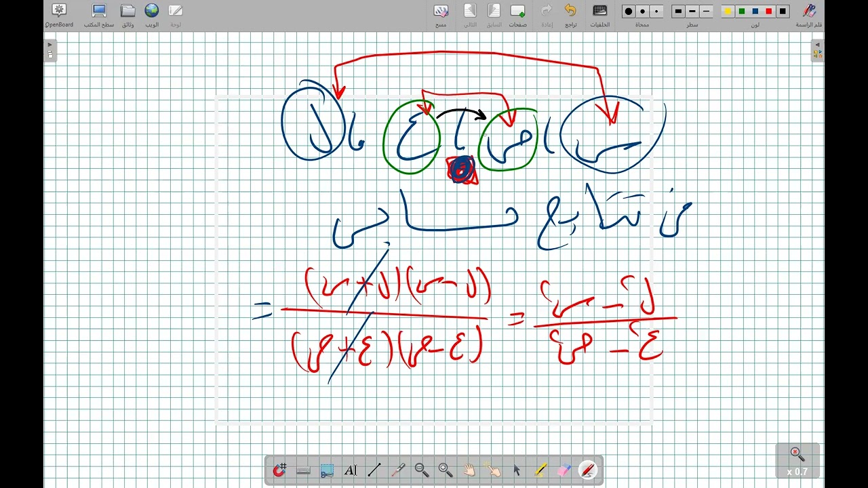868x488 pixels.
Task: Switch to desktop mode (سطح المكتب)
Action: pyautogui.click(x=98, y=15)
